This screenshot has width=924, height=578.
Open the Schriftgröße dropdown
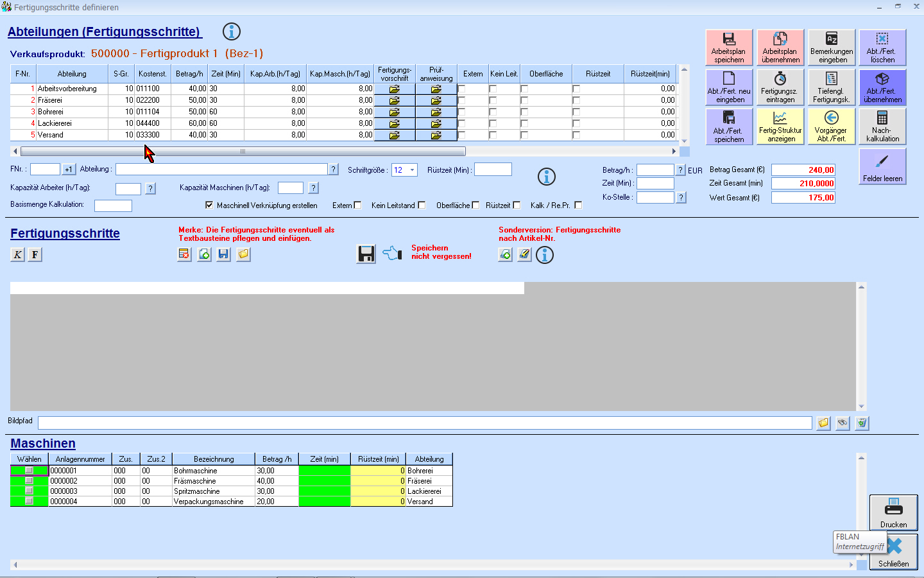412,170
